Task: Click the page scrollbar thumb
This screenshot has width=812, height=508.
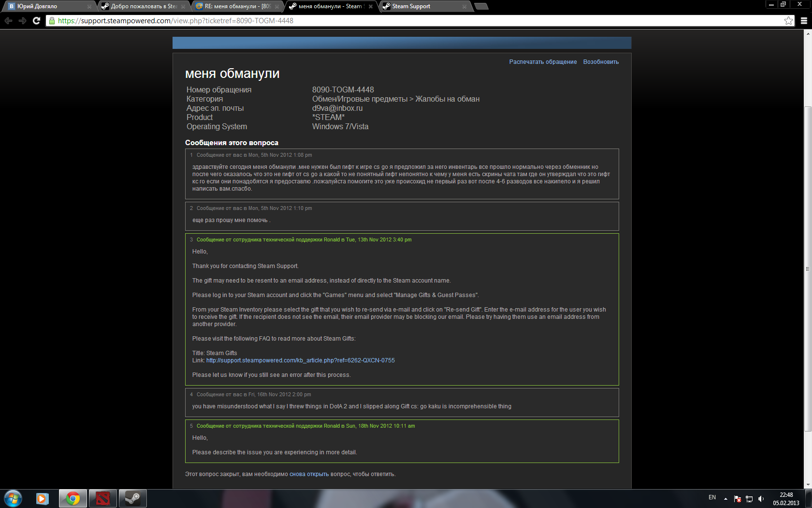Action: point(808,269)
